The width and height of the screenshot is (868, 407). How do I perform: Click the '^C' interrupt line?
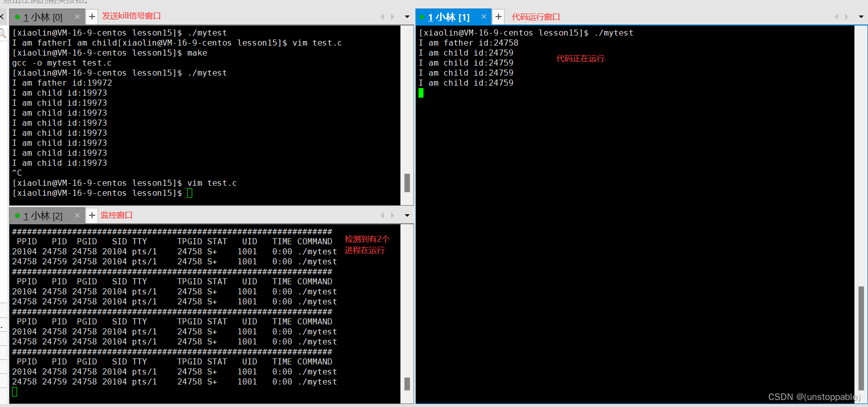click(17, 173)
